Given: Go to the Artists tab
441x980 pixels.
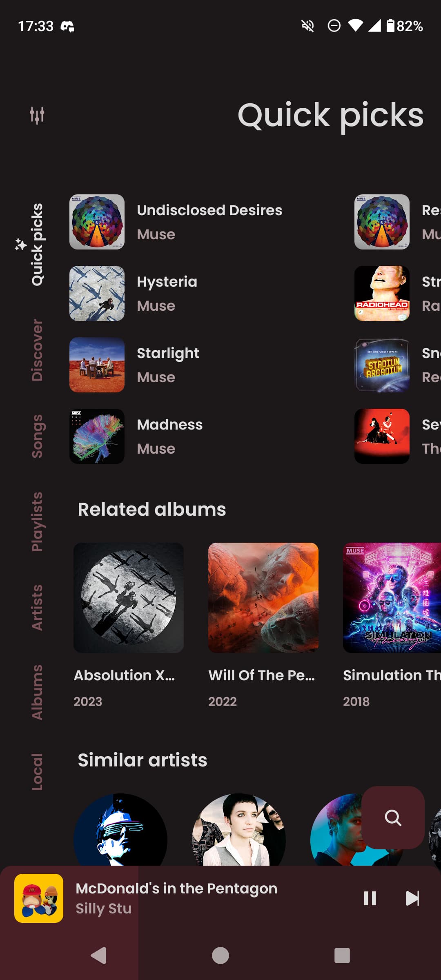Looking at the screenshot, I should pyautogui.click(x=37, y=608).
